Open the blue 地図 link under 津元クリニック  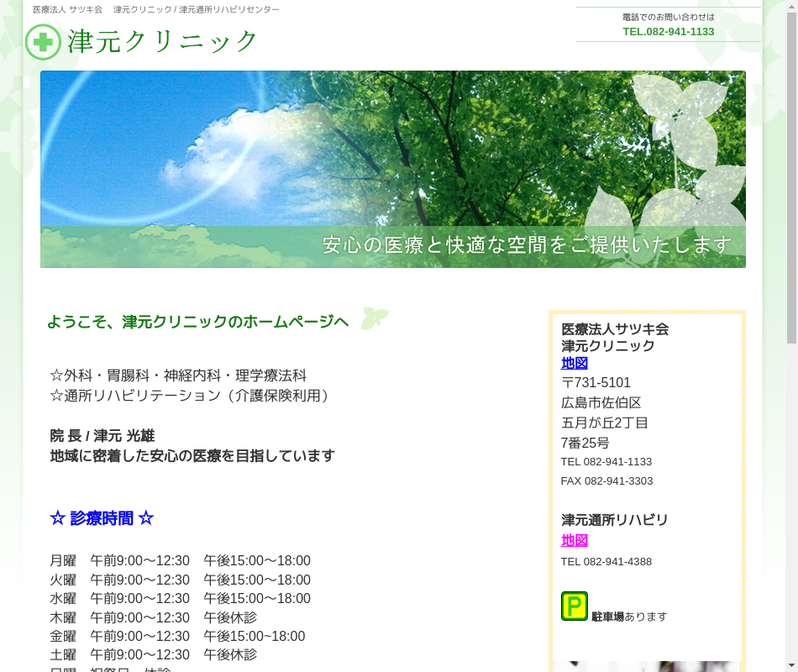[575, 364]
